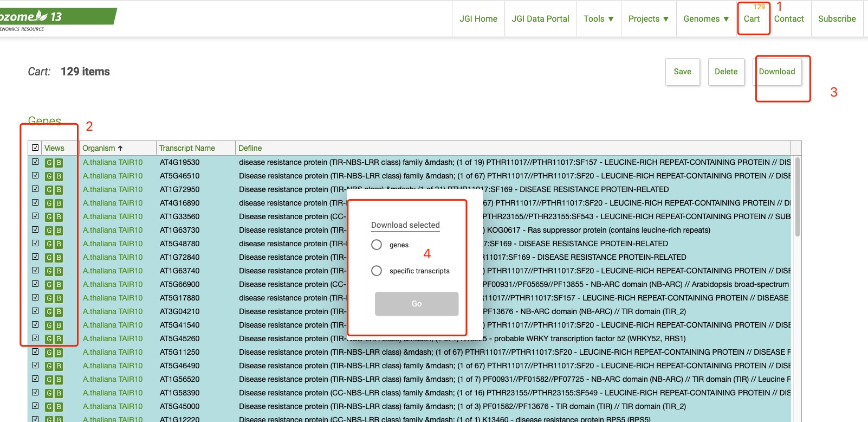This screenshot has height=422, width=868.
Task: Open the G view for AT1G56520
Action: pos(49,380)
